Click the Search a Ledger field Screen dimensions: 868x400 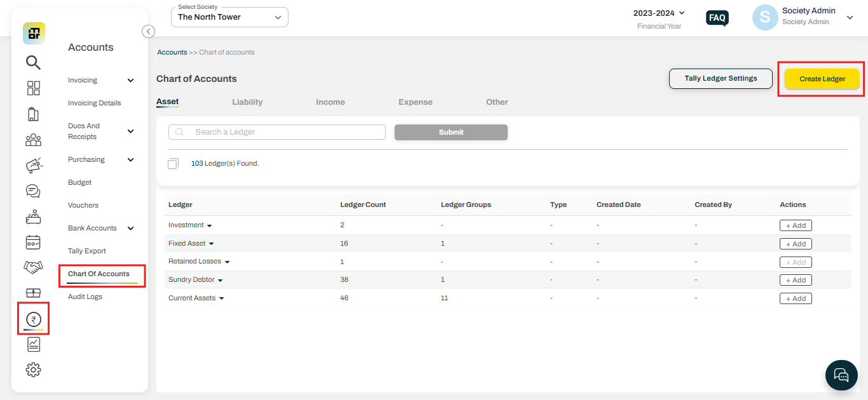point(277,132)
